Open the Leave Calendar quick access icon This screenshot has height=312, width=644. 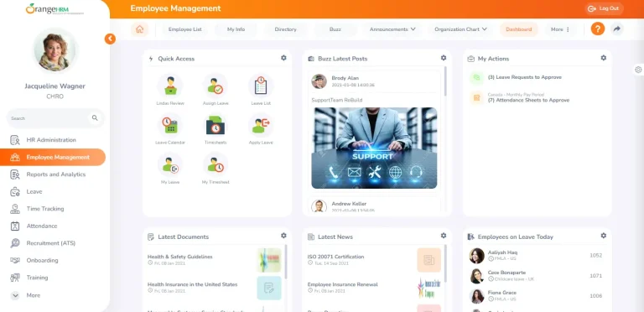(170, 125)
